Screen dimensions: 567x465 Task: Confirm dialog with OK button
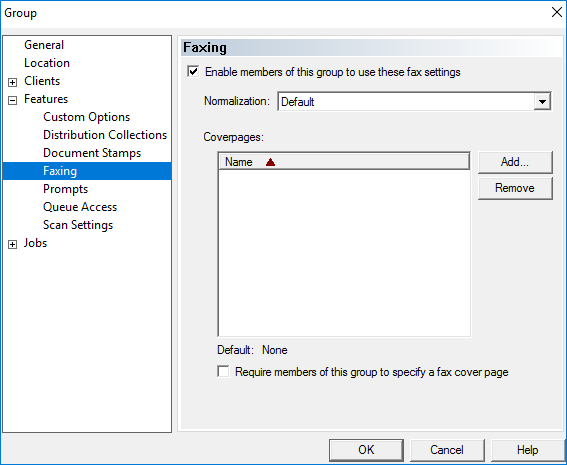pos(366,450)
